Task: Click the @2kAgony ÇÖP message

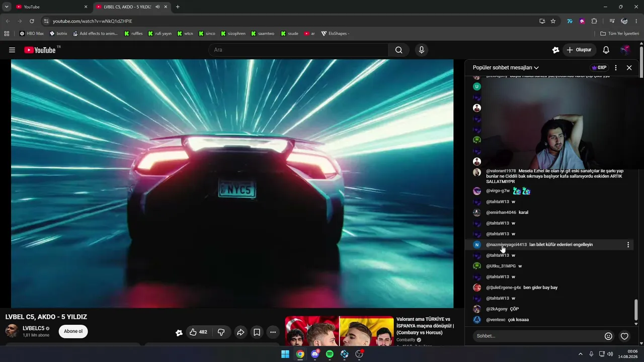Action: coord(514,309)
